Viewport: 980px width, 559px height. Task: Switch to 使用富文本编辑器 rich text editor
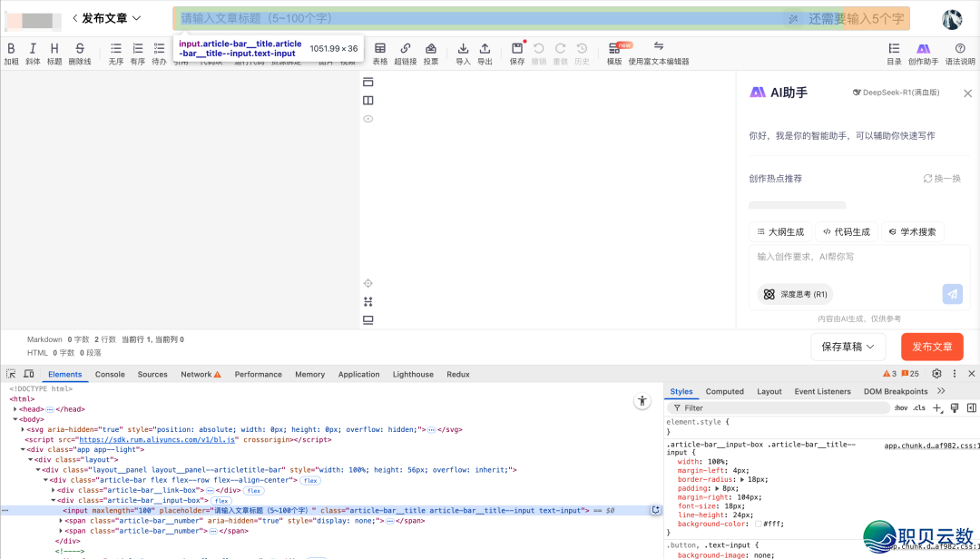pos(659,49)
